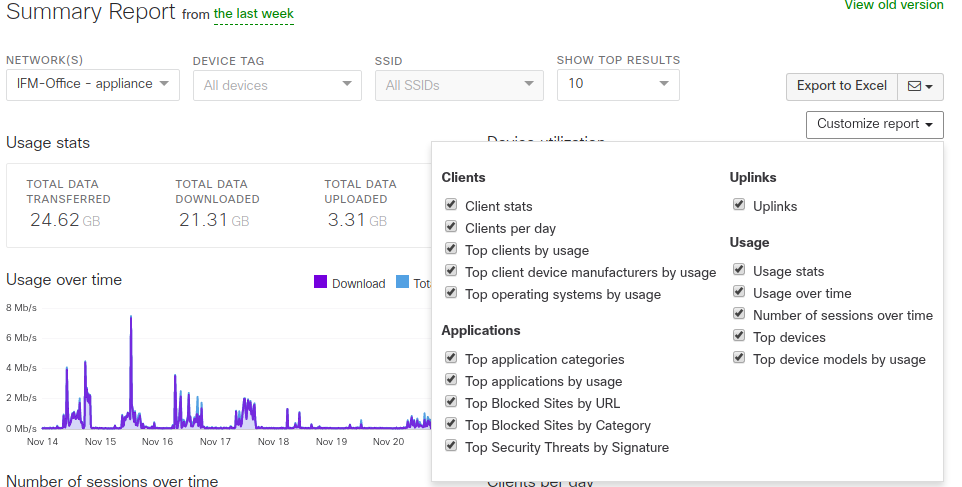This screenshot has width=962, height=487.
Task: Toggle Top clients by usage checkbox
Action: (x=451, y=248)
